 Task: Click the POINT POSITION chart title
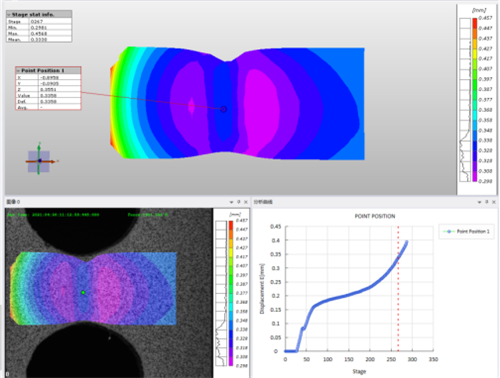[375, 216]
